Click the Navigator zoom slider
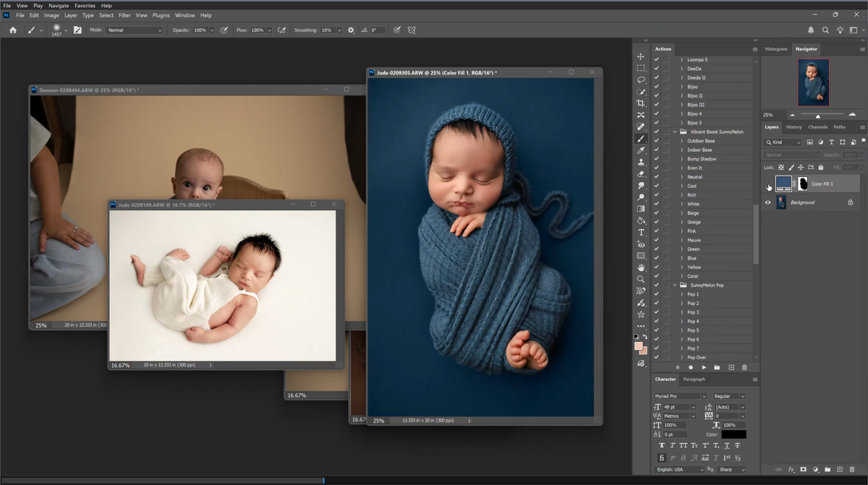868x485 pixels. pyautogui.click(x=818, y=115)
